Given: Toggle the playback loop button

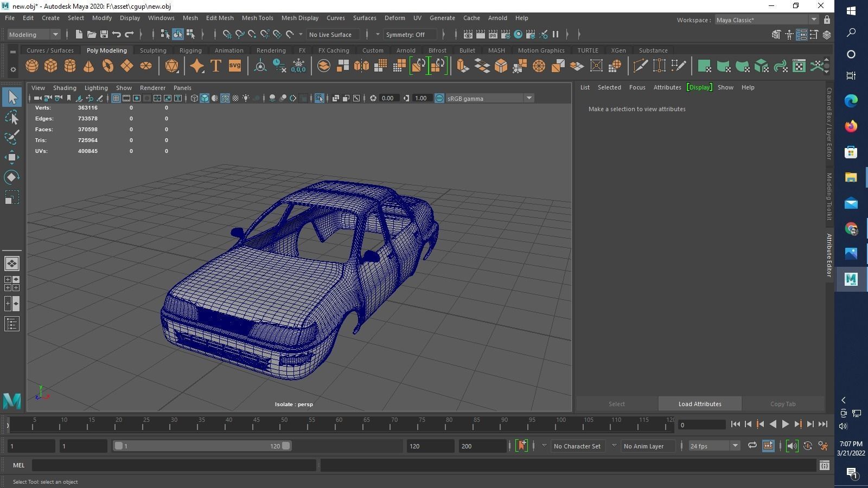Looking at the screenshot, I should (x=752, y=446).
